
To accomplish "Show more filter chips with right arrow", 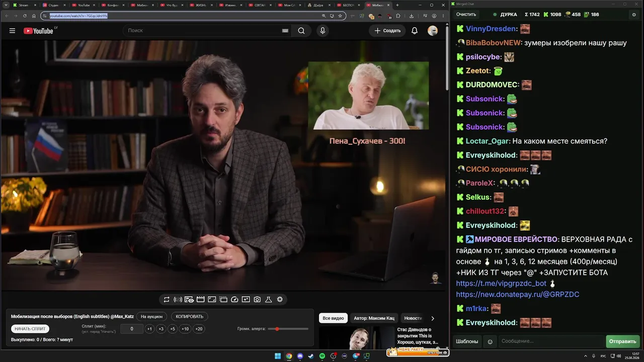I will click(x=433, y=318).
